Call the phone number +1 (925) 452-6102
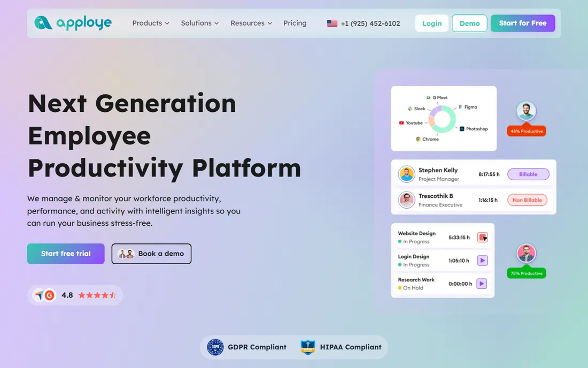 370,23
